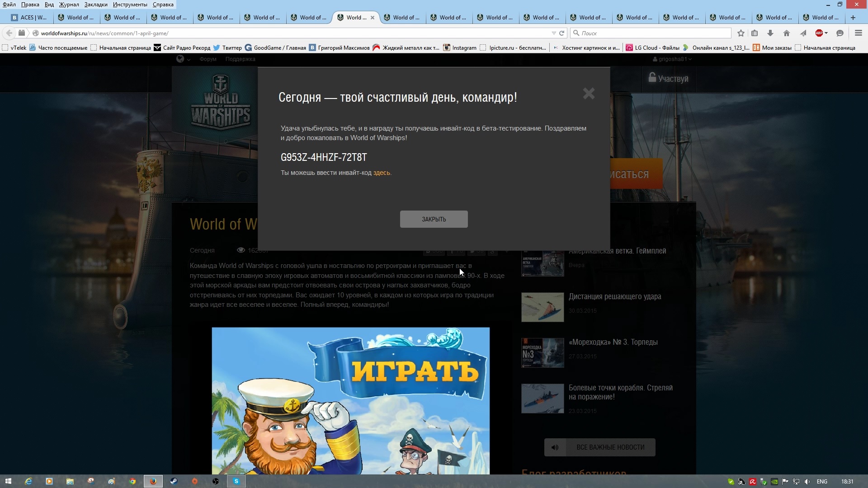Open a new tab with the plus button
This screenshot has height=488, width=868.
tap(853, 18)
